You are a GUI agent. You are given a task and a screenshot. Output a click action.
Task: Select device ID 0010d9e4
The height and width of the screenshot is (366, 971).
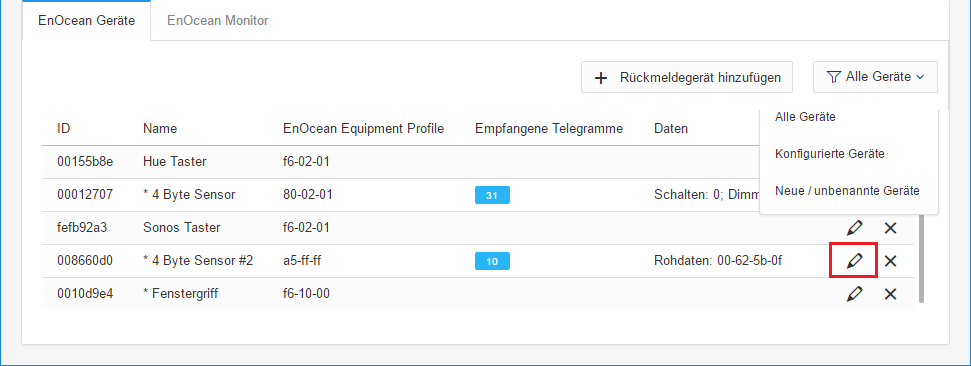point(85,294)
